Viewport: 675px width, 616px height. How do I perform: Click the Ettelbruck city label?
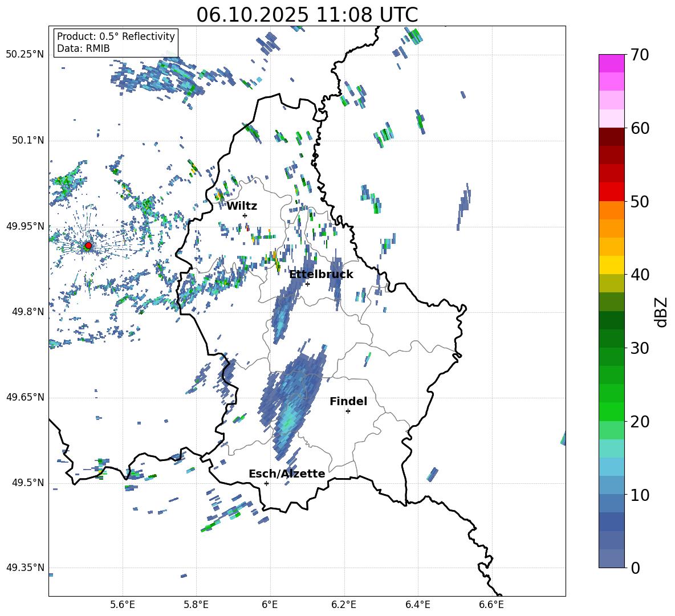[321, 275]
